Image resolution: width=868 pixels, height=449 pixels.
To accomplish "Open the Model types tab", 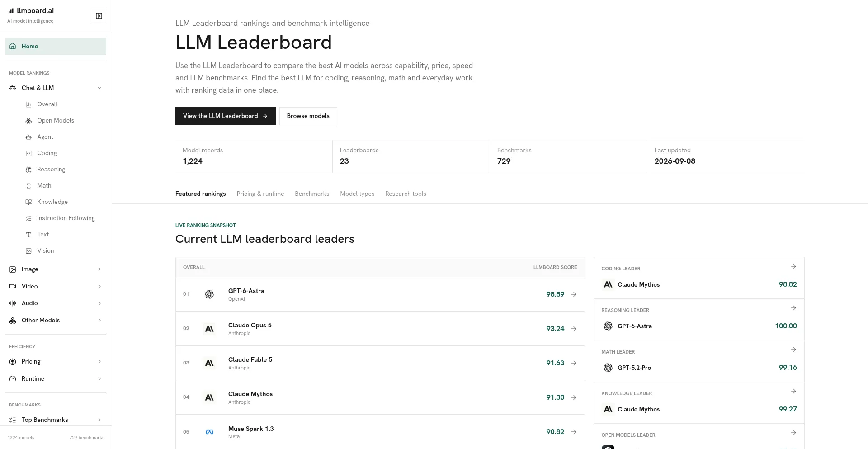I will click(357, 194).
